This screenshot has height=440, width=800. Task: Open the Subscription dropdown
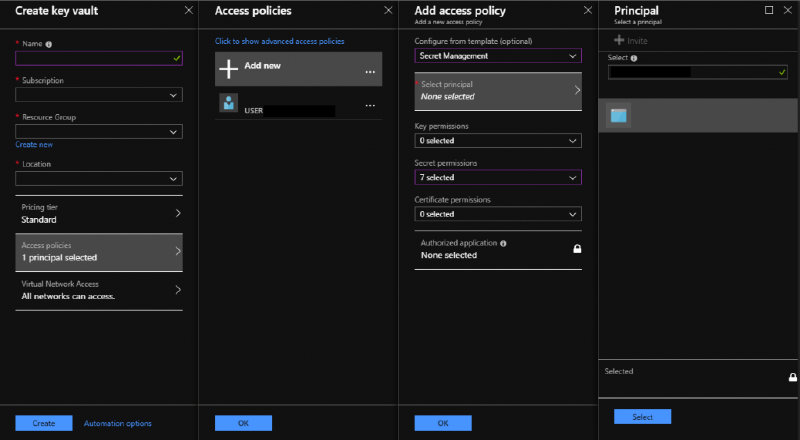click(99, 95)
